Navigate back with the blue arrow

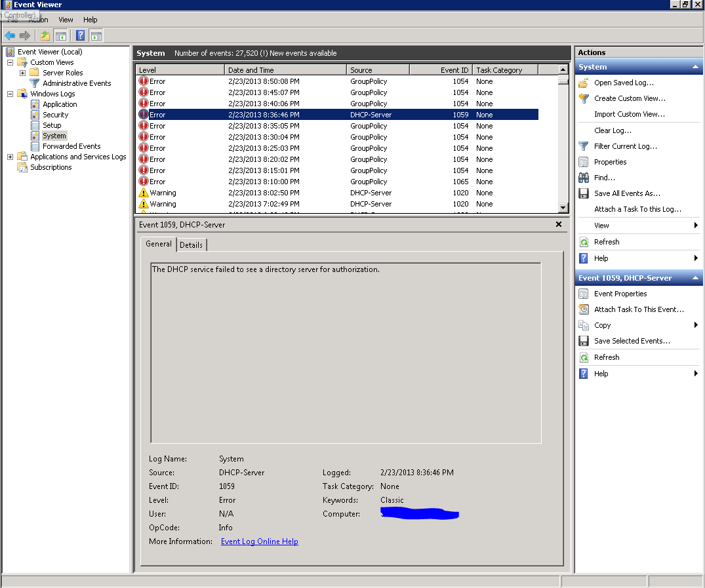click(10, 35)
